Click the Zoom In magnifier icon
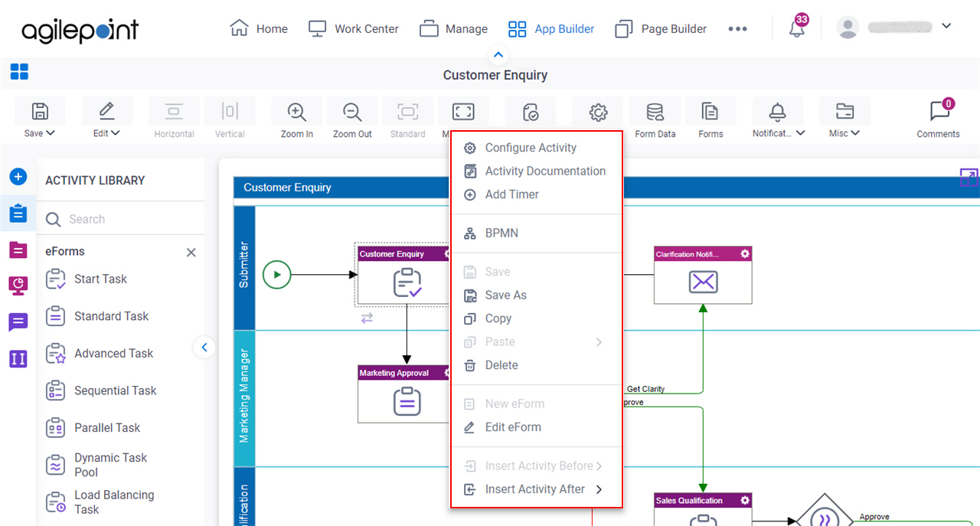980x526 pixels. [297, 112]
